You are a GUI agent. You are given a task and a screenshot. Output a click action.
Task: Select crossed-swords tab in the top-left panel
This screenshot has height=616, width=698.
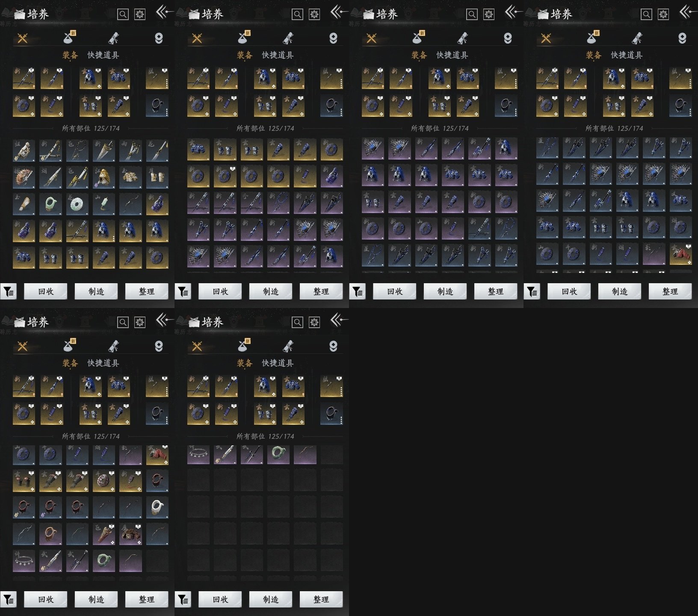(23, 38)
